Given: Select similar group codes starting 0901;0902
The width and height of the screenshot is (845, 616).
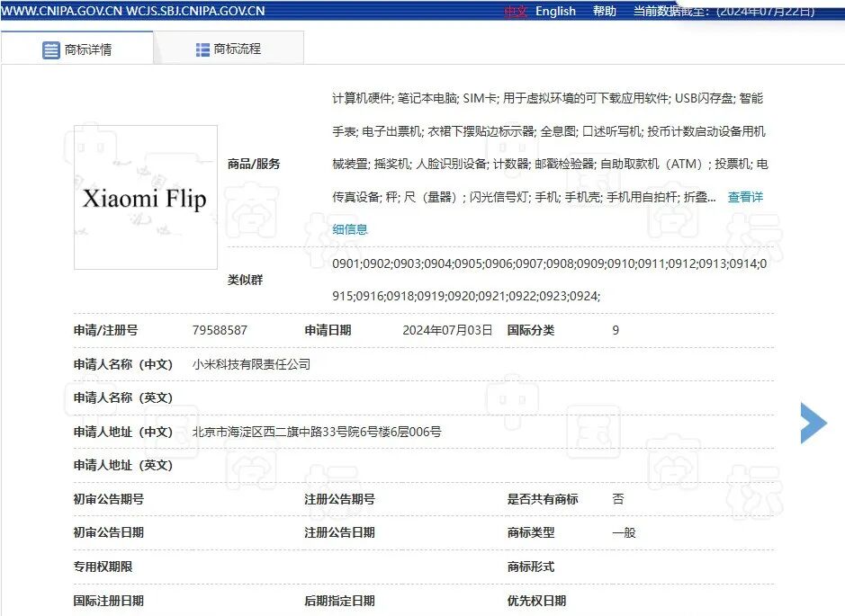Looking at the screenshot, I should [x=549, y=263].
